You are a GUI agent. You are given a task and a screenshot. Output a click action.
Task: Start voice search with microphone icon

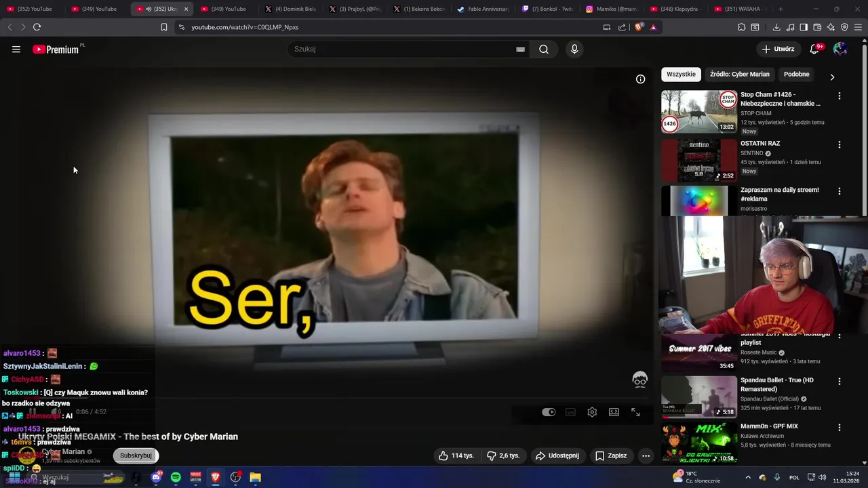(574, 49)
